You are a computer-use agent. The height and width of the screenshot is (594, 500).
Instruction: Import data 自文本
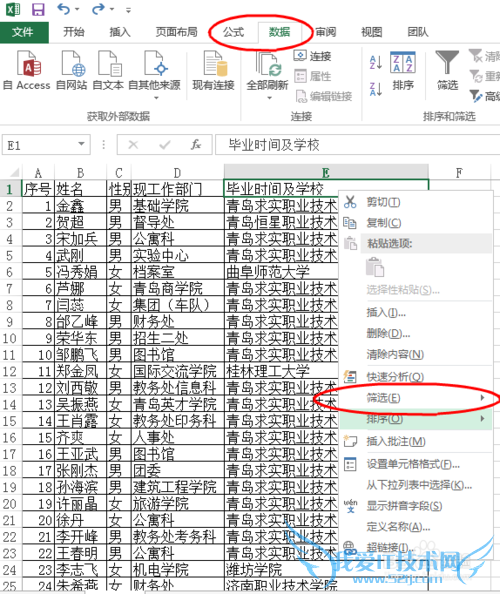(x=108, y=71)
